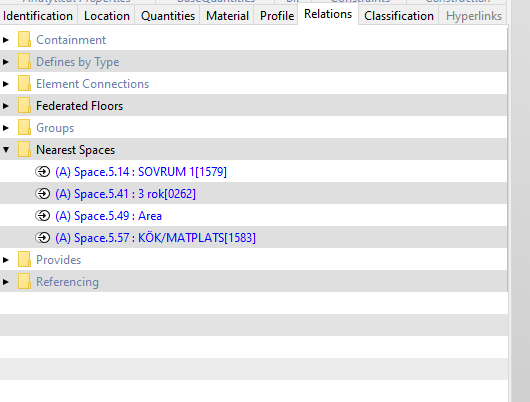This screenshot has width=530, height=402.
Task: Open link Space.5.49 : Area
Action: 109,216
